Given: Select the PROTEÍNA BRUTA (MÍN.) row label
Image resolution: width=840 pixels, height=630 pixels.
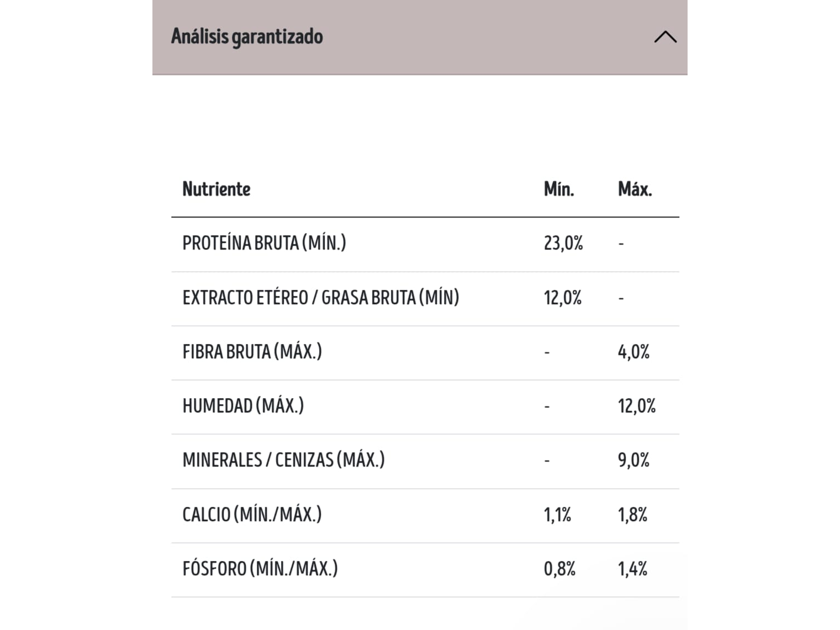Looking at the screenshot, I should coord(265,243).
